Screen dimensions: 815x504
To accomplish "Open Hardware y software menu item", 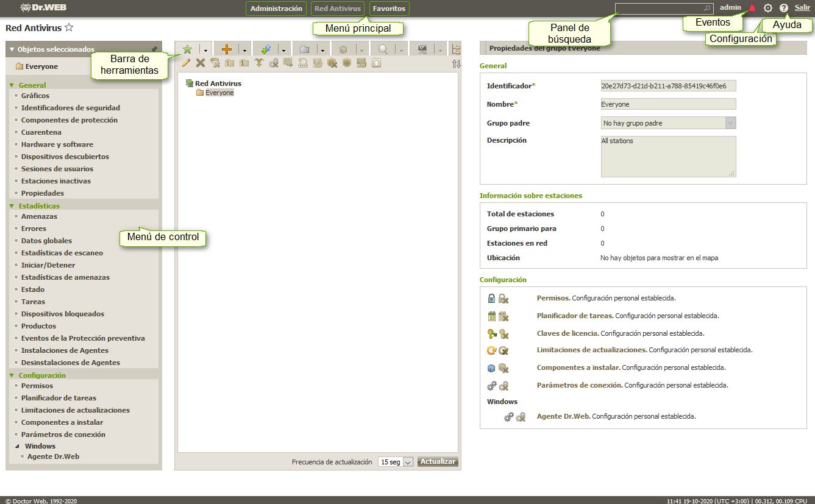I will (x=57, y=144).
